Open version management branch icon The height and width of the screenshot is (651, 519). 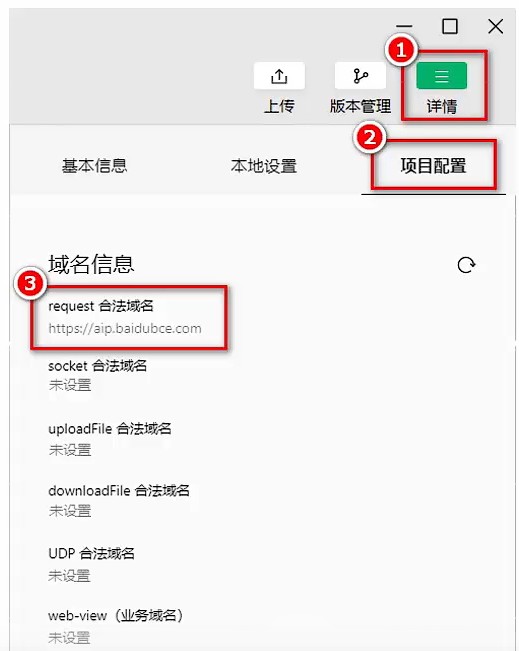pos(360,76)
